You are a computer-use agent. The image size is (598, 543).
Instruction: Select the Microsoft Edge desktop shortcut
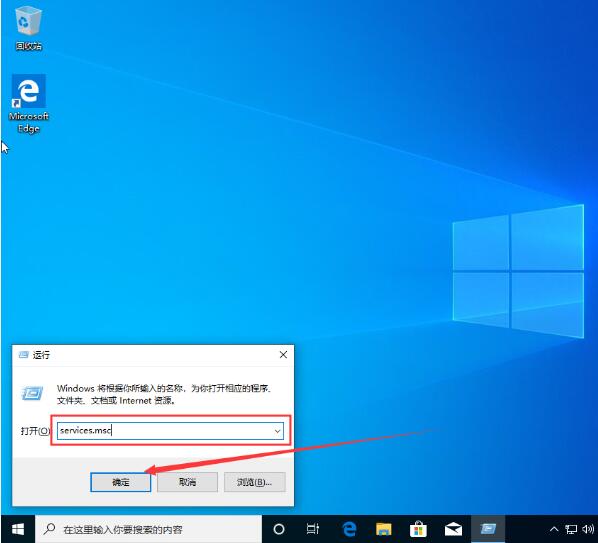coord(29,103)
